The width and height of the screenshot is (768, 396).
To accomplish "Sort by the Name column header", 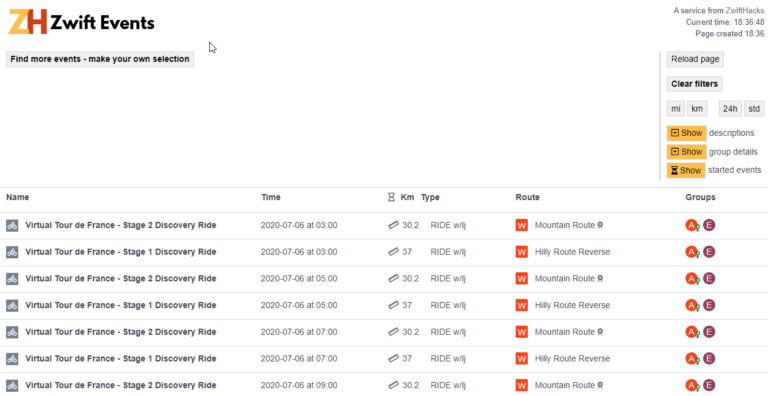I will (x=18, y=197).
